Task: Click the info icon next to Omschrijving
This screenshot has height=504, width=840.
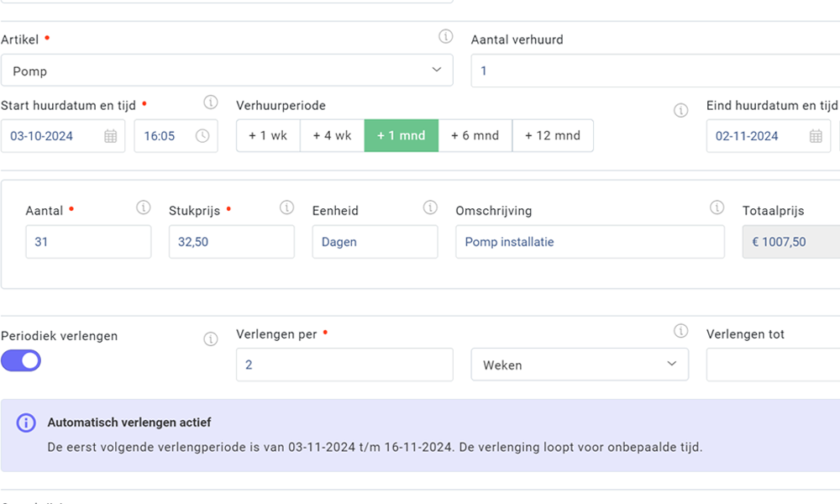Action: [x=717, y=207]
